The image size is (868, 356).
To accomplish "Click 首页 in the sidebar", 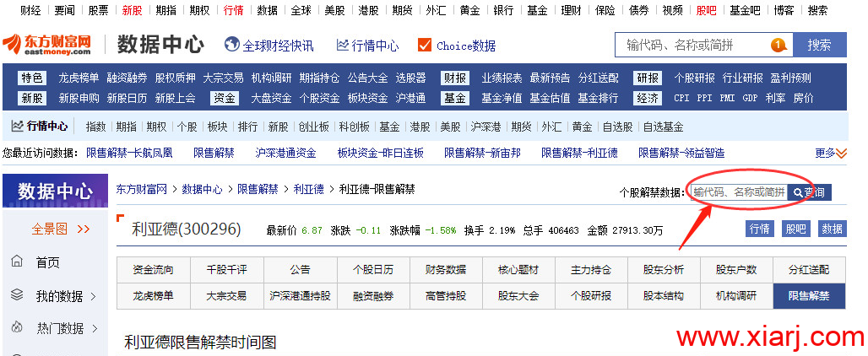I will tap(47, 263).
